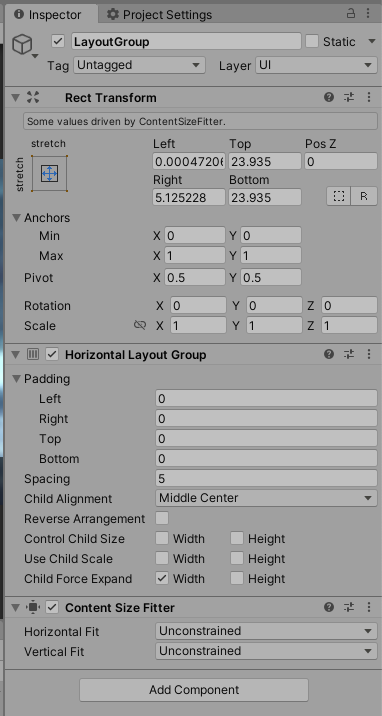
Task: Toggle Rect Transform blueprint mode button
Action: pyautogui.click(x=338, y=196)
